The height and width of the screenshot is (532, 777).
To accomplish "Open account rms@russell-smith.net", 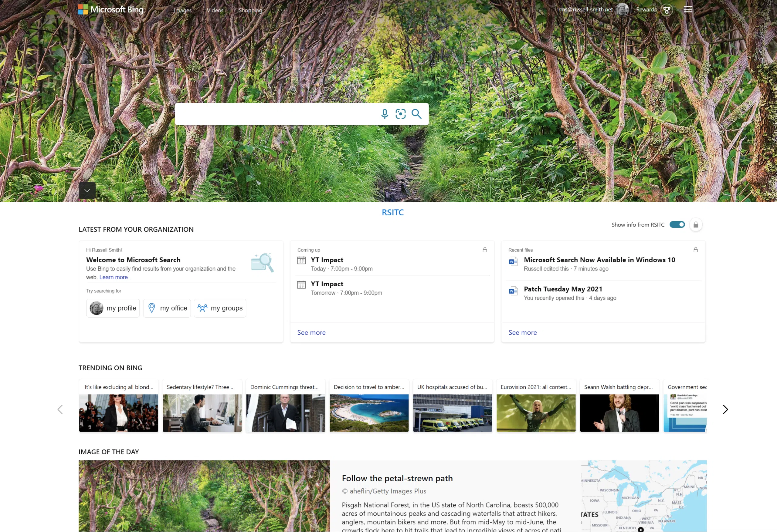I will [585, 9].
